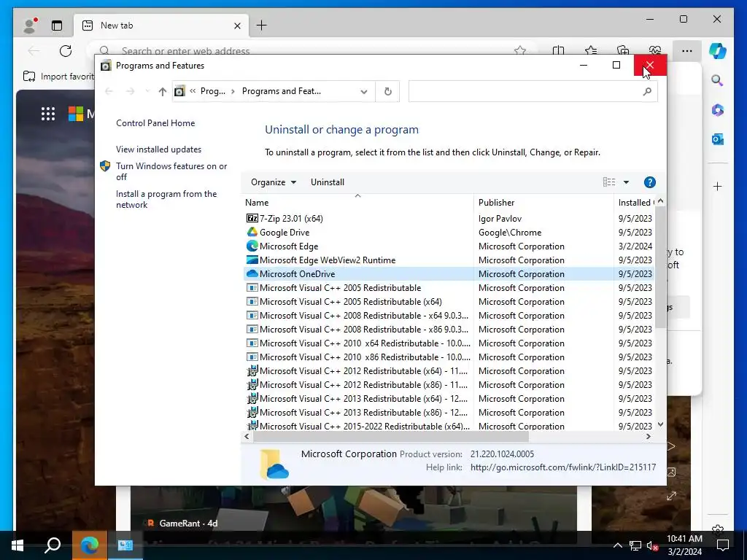Click the 7-Zip 23.01 program icon
The image size is (747, 560).
click(252, 218)
